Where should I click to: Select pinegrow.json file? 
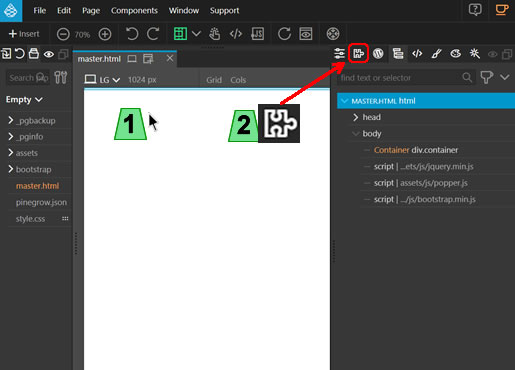[x=41, y=202]
